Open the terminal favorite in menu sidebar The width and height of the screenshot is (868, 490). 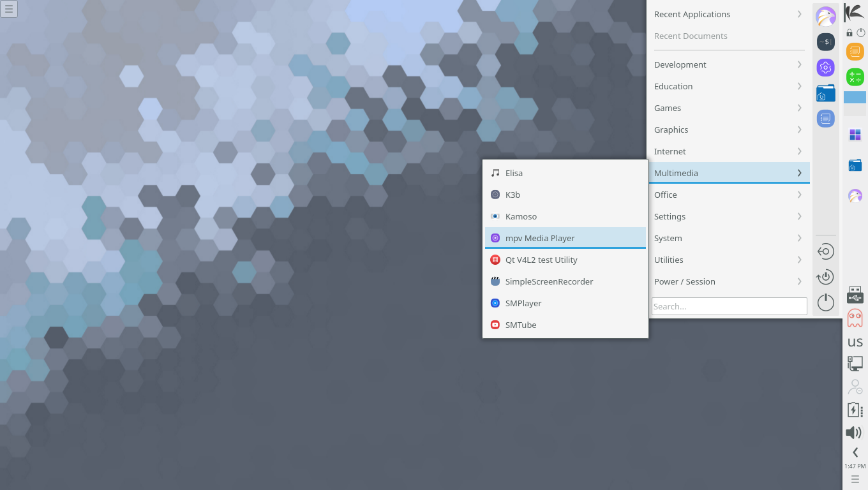(826, 42)
